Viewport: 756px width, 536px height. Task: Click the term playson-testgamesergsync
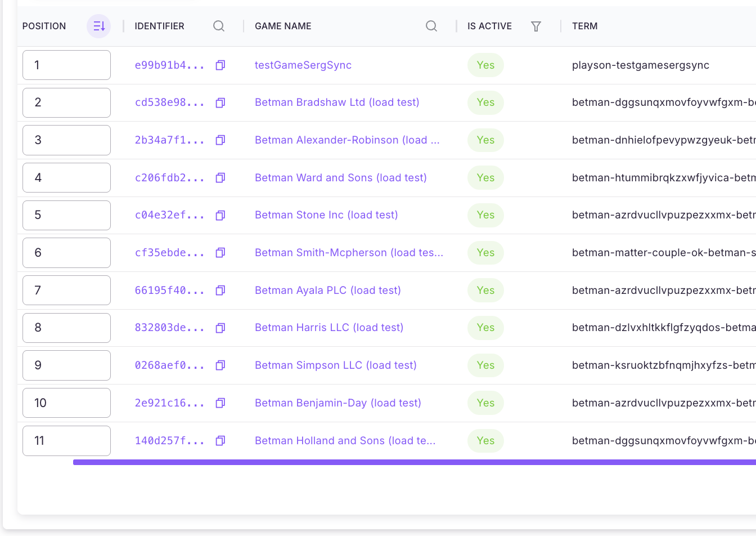coord(641,65)
